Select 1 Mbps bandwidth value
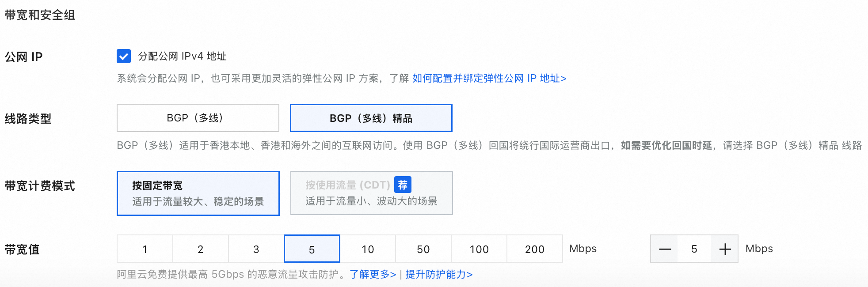The image size is (868, 287). 144,249
